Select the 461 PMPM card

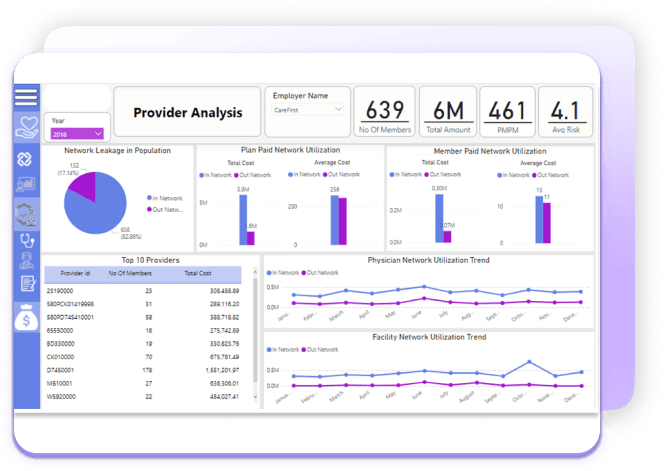[507, 112]
